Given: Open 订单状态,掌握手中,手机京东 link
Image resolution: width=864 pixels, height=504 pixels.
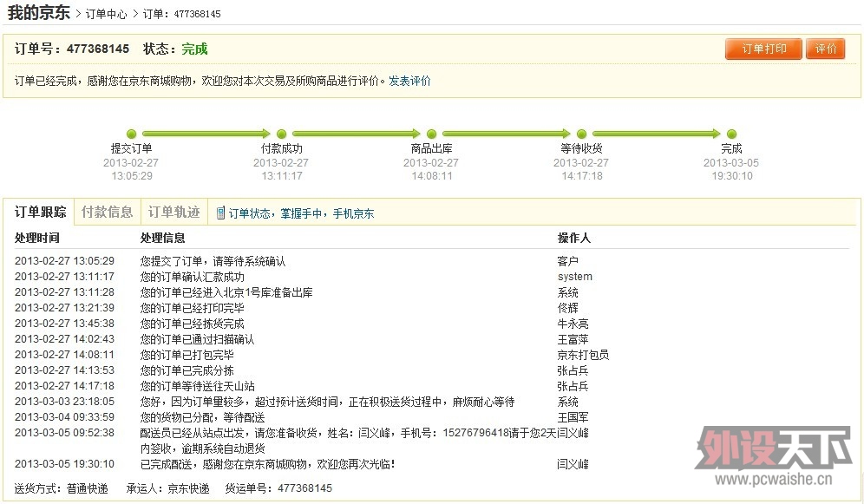Looking at the screenshot, I should click(x=301, y=213).
